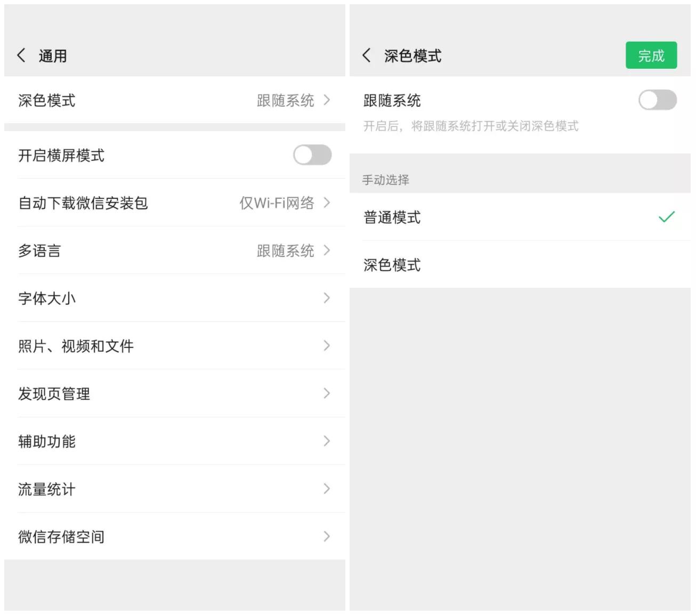Image resolution: width=696 pixels, height=616 pixels.
Task: Select 深色模式 under 手动选择
Action: click(392, 265)
